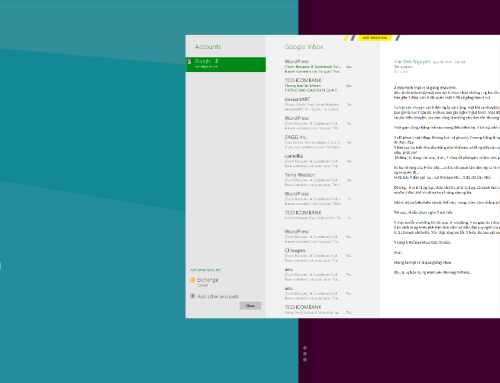Open the first WordPress email in the inbox
The height and width of the screenshot is (383, 500).
pos(318,66)
